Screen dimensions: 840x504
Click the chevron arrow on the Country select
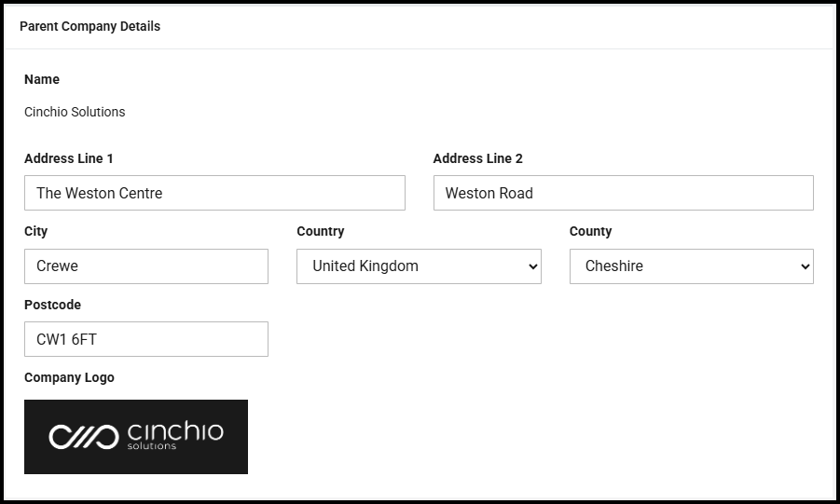tap(533, 266)
